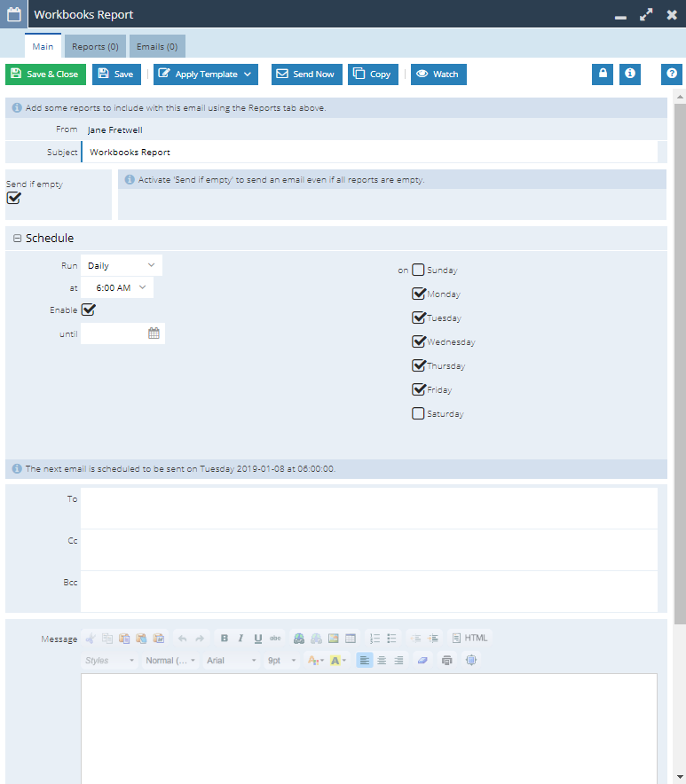The image size is (686, 784).
Task: Switch to the Reports (0) tab
Action: [95, 46]
